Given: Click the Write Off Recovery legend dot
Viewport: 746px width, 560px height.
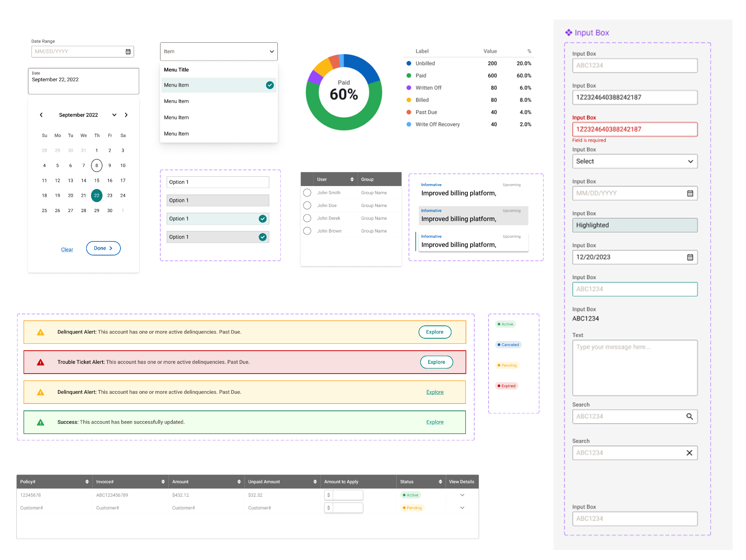Looking at the screenshot, I should (409, 124).
